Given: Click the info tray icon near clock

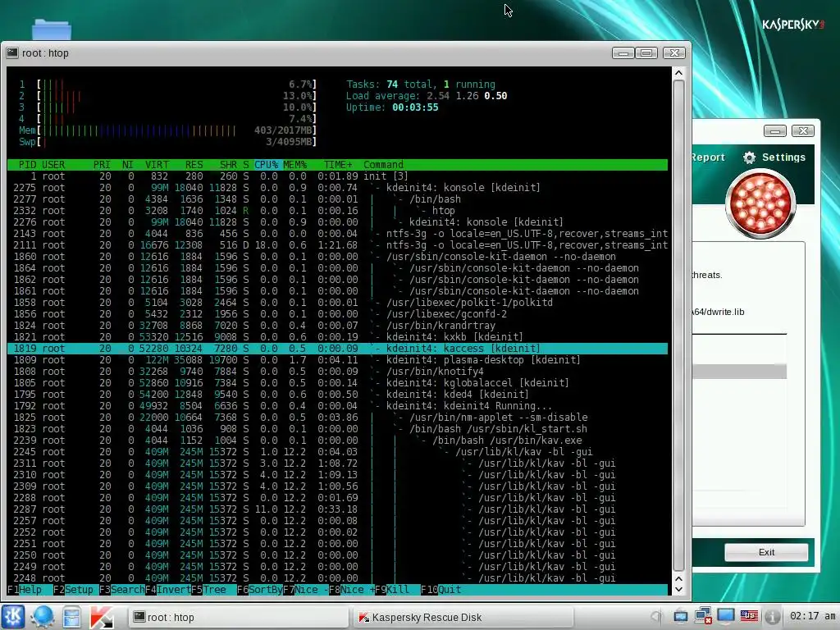Looking at the screenshot, I should (x=772, y=617).
